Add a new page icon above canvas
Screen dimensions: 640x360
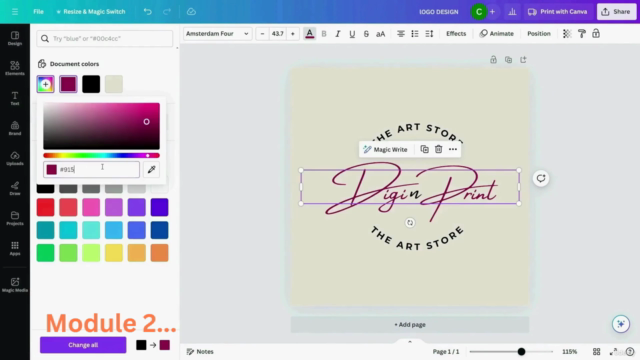click(x=523, y=60)
